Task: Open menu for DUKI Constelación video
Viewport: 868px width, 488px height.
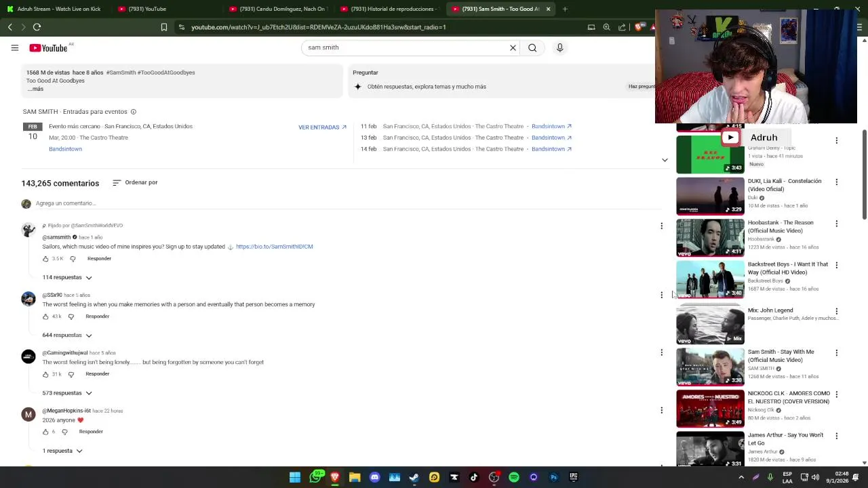Action: [x=836, y=182]
